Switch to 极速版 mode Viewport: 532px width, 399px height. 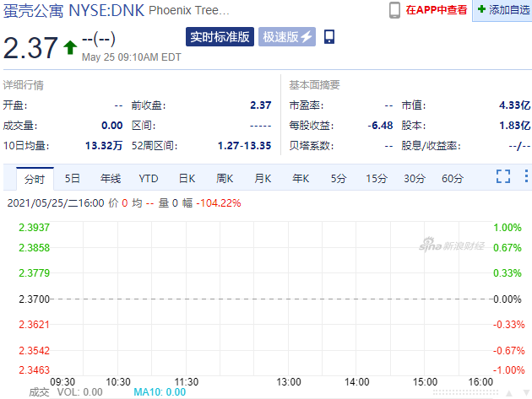287,36
